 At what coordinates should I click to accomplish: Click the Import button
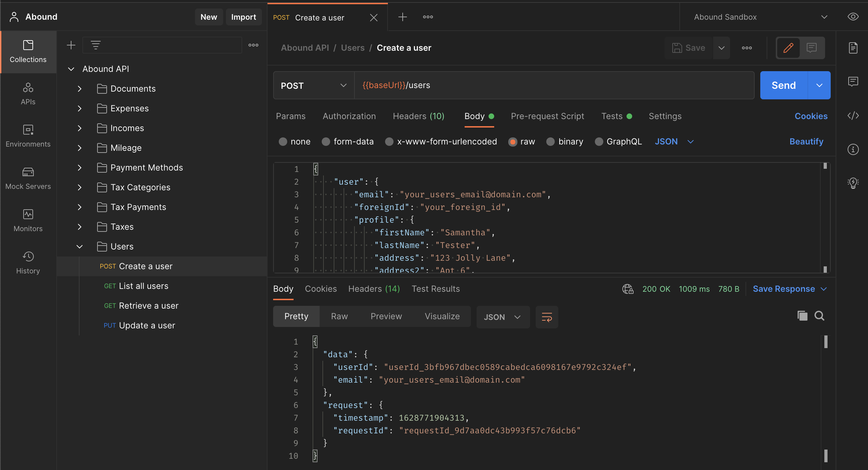244,17
